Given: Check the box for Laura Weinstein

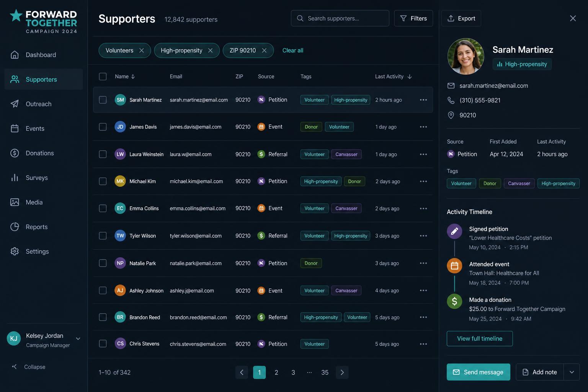Looking at the screenshot, I should click(103, 154).
